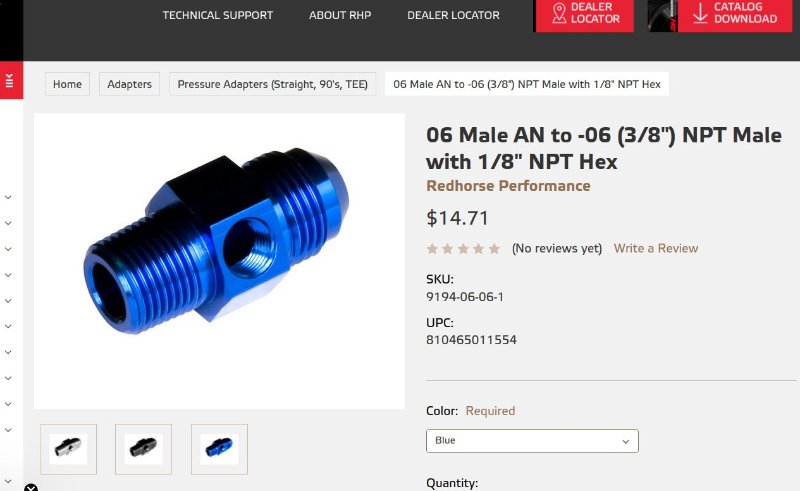The width and height of the screenshot is (800, 491).
Task: Open the Adapters breadcrumb
Action: pos(130,84)
